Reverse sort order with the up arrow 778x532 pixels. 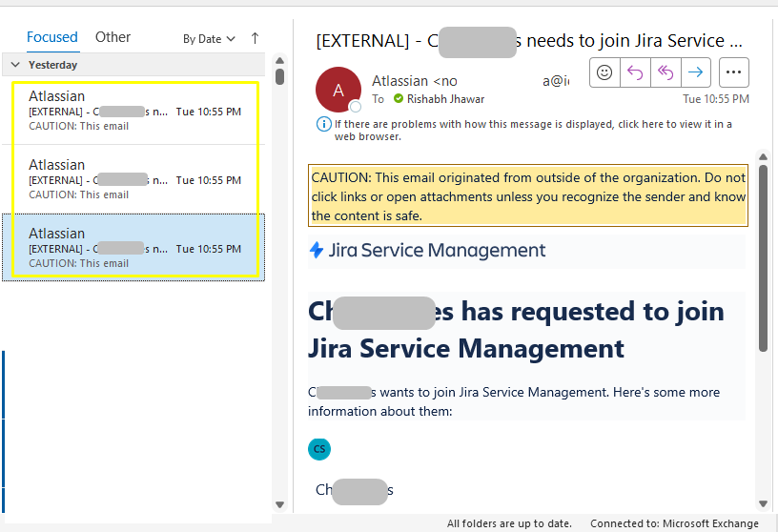[255, 38]
